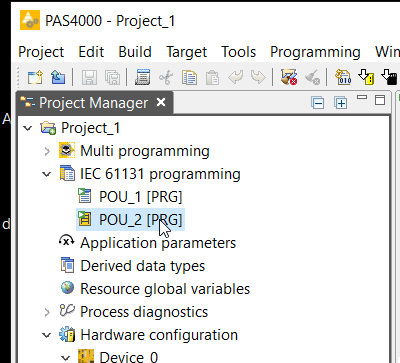Image resolution: width=400 pixels, height=363 pixels.
Task: Select Derived data types tree item
Action: (143, 266)
